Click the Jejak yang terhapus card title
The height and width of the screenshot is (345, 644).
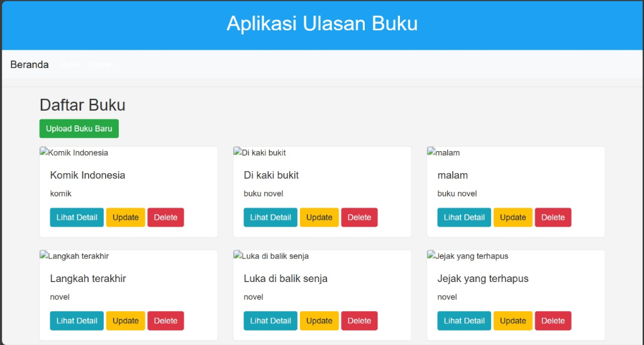pyautogui.click(x=483, y=278)
